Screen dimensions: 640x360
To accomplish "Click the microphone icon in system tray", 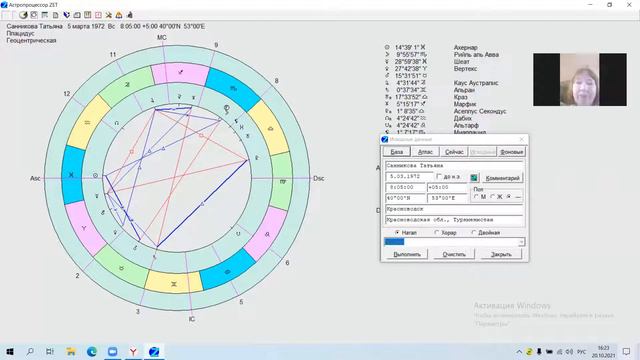I will click(x=539, y=351).
